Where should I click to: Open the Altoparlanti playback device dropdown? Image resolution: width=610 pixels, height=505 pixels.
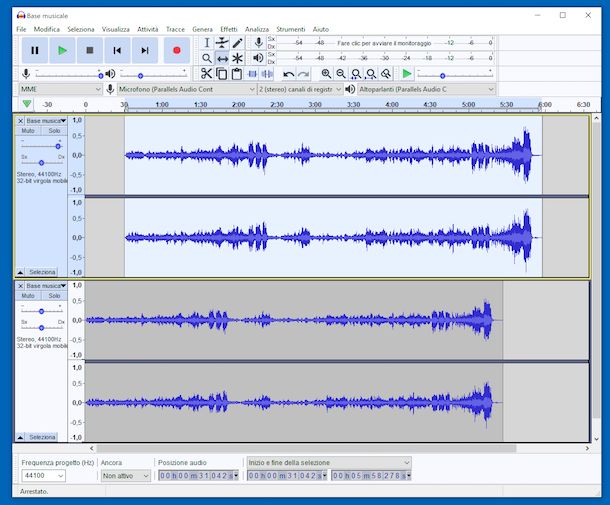pyautogui.click(x=426, y=89)
